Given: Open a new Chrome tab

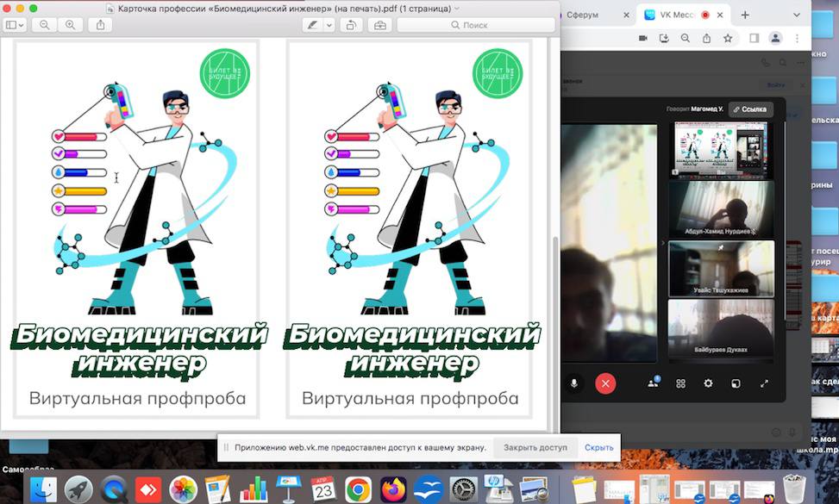Looking at the screenshot, I should point(745,15).
